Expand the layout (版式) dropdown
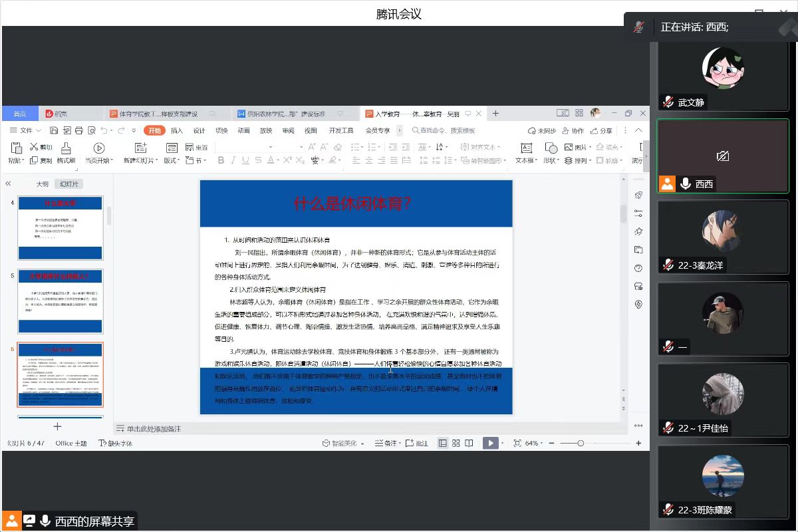 tap(172, 160)
